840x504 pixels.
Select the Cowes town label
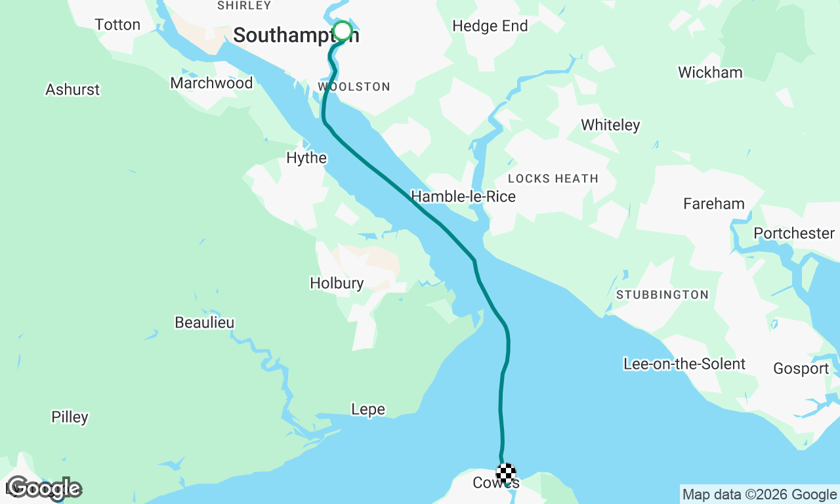click(x=496, y=483)
